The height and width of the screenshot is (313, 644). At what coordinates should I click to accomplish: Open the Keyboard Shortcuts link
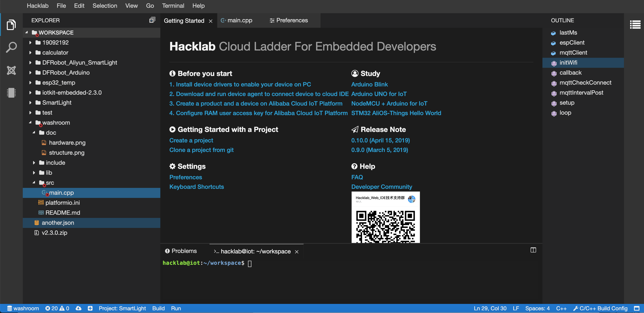197,187
